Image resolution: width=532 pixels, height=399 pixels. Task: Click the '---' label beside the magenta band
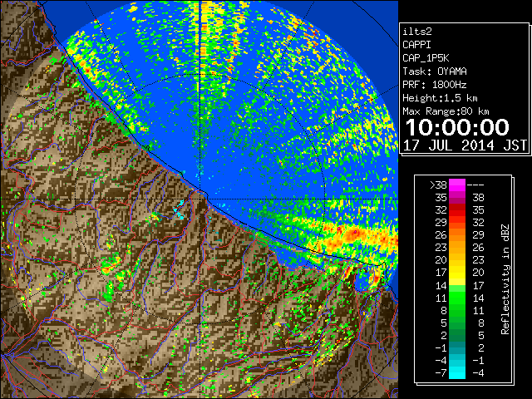[475, 185]
